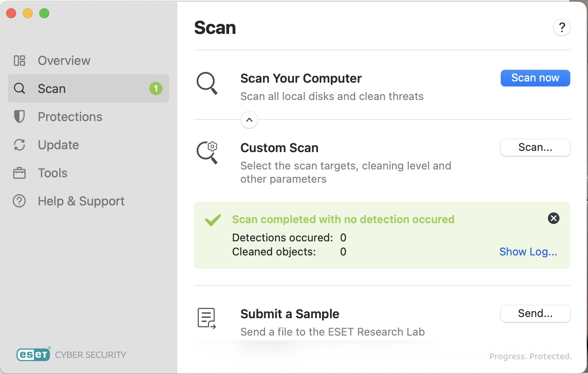The image size is (588, 374).
Task: Open Update via the sync arrows icon
Action: 19,145
